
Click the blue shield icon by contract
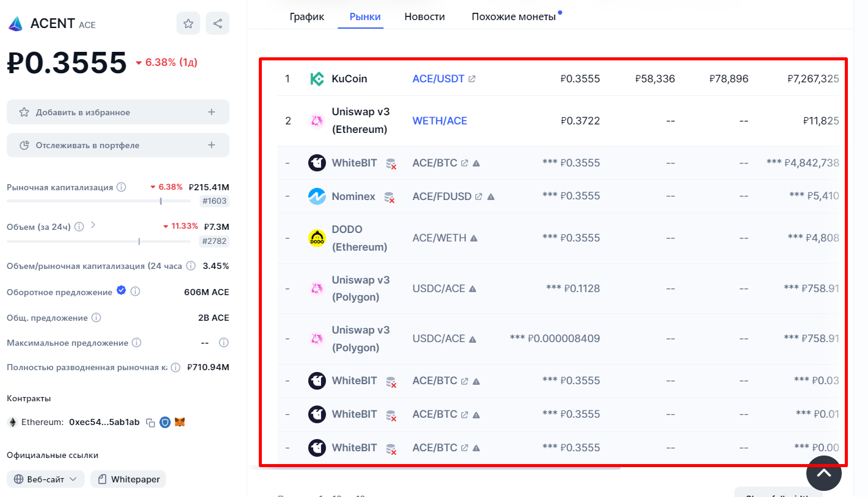pos(165,422)
